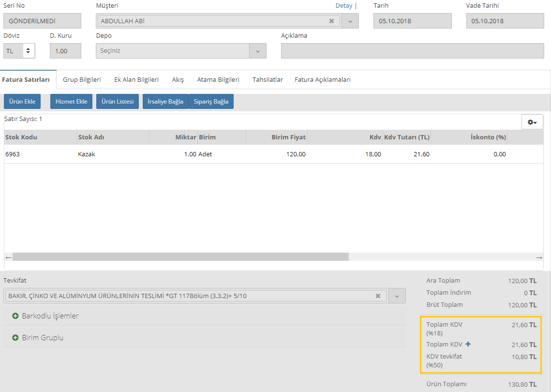Go to the Fatura Açıklamaları tab
The height and width of the screenshot is (392, 551).
pos(322,80)
